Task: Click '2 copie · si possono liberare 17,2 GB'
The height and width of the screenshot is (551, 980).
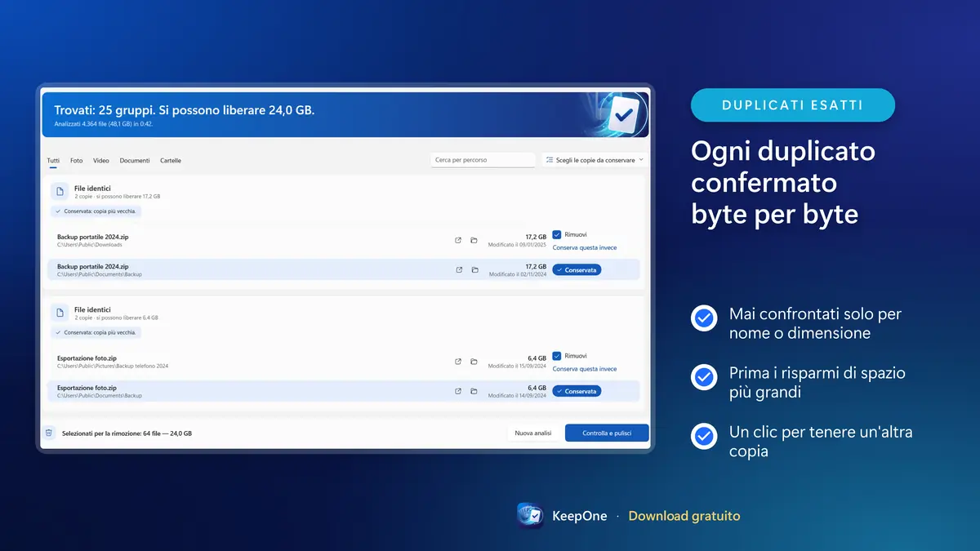Action: click(x=118, y=197)
